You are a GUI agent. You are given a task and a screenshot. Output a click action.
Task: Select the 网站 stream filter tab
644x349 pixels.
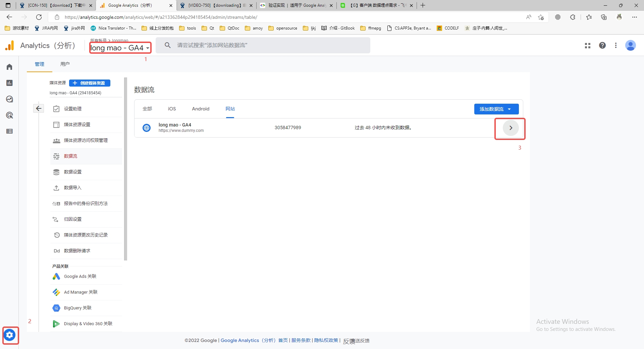[230, 109]
